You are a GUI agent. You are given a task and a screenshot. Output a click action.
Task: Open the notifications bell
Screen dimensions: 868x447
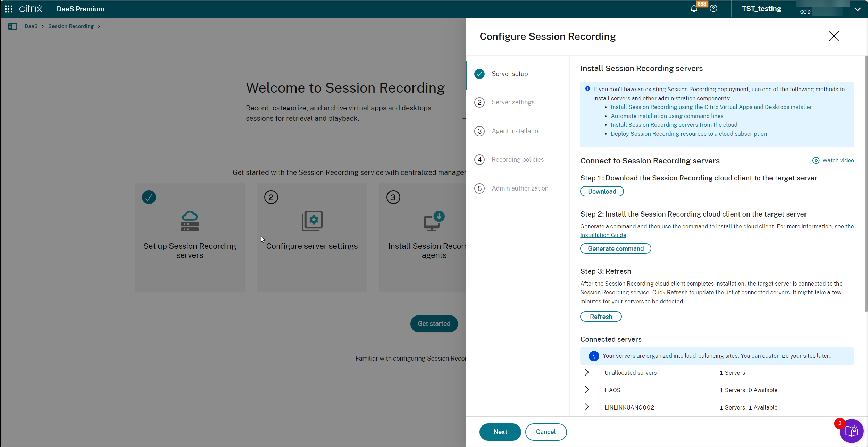point(694,9)
